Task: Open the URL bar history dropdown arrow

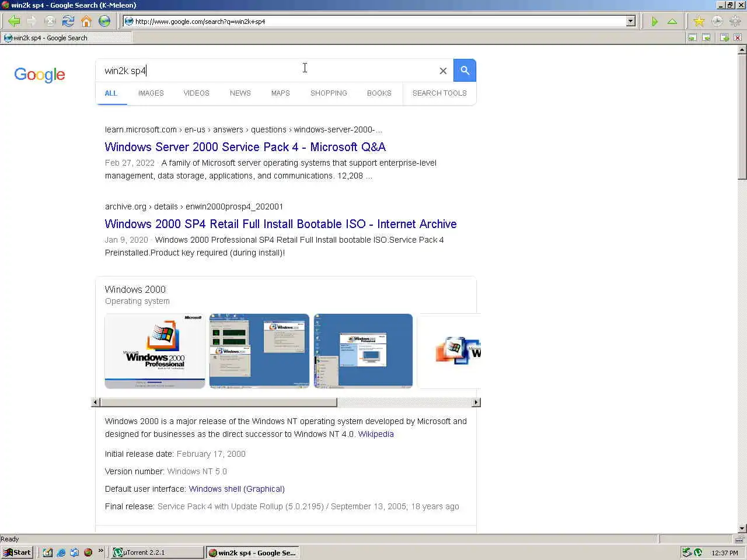Action: [630, 22]
